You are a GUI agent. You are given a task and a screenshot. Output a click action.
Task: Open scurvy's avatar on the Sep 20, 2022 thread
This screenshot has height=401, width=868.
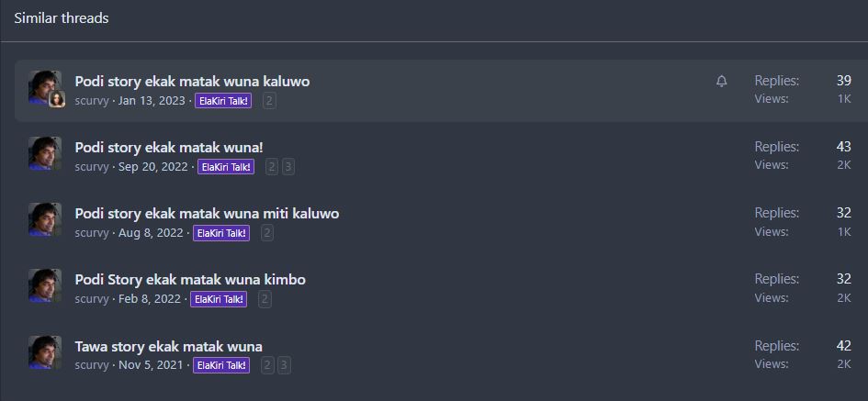[45, 153]
